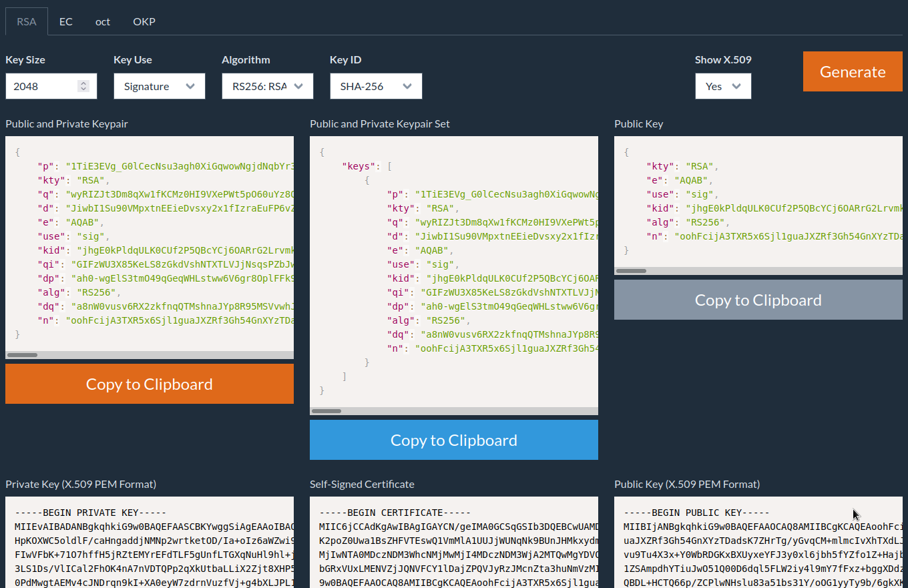Click the RSA tab

point(27,21)
